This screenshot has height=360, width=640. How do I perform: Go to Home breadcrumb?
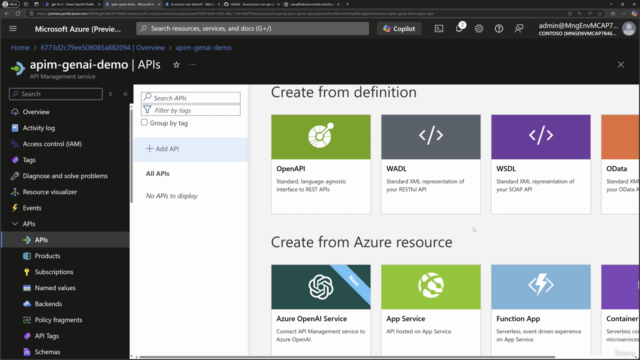(20, 48)
